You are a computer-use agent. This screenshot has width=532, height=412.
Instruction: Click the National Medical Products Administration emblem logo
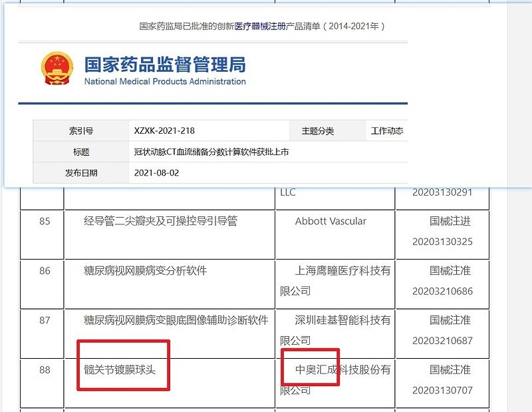(x=56, y=67)
